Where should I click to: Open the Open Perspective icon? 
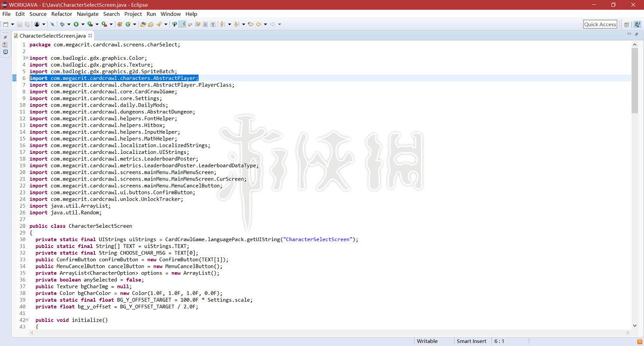tap(627, 24)
